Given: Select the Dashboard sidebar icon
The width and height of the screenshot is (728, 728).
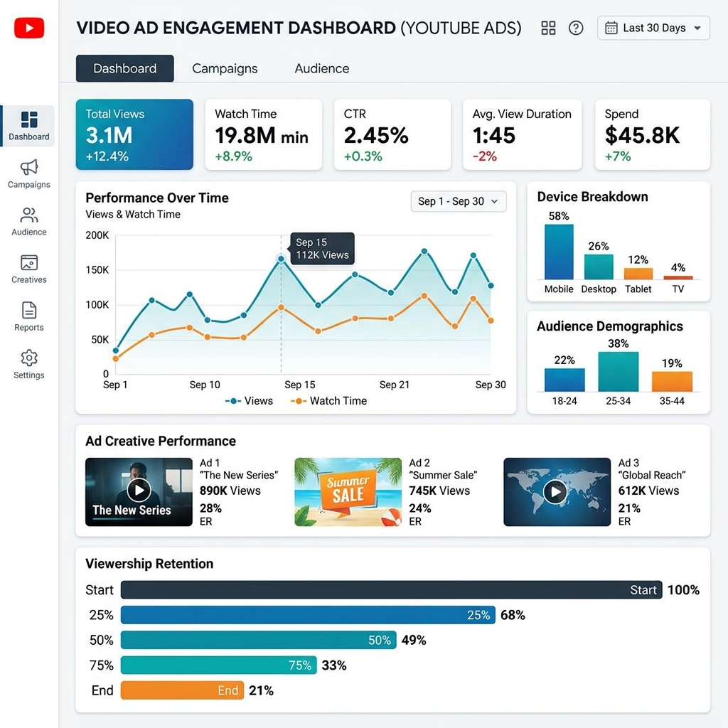Looking at the screenshot, I should point(29,119).
